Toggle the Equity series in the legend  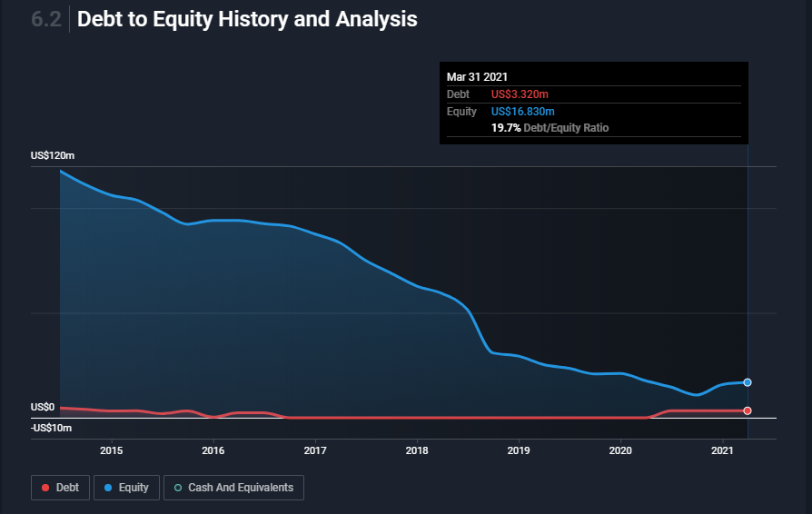coord(126,488)
